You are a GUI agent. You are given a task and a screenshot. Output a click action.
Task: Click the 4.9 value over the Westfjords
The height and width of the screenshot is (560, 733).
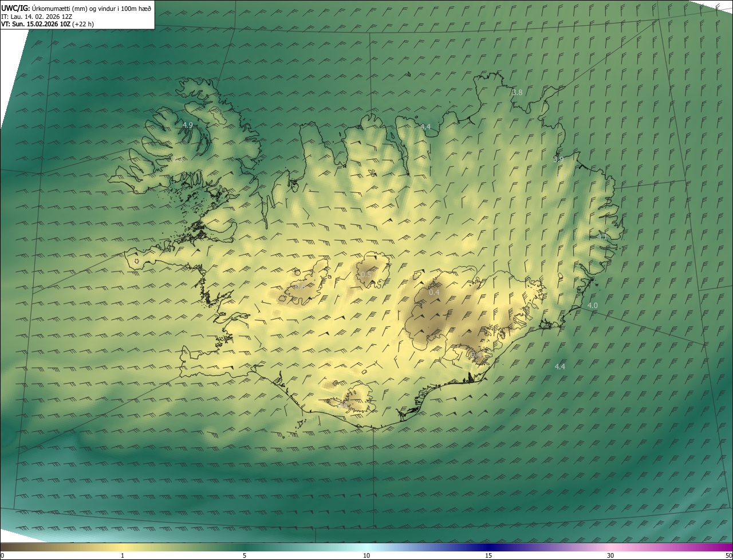pos(187,125)
